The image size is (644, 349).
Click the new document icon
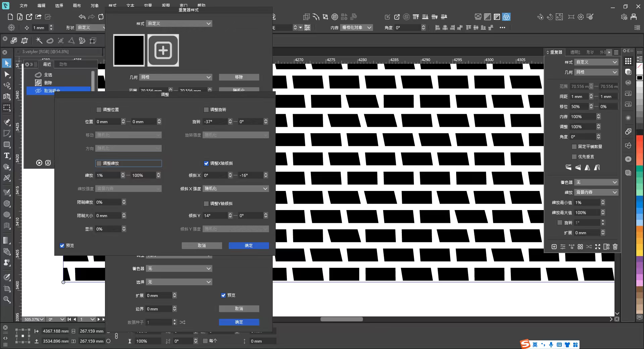click(10, 17)
